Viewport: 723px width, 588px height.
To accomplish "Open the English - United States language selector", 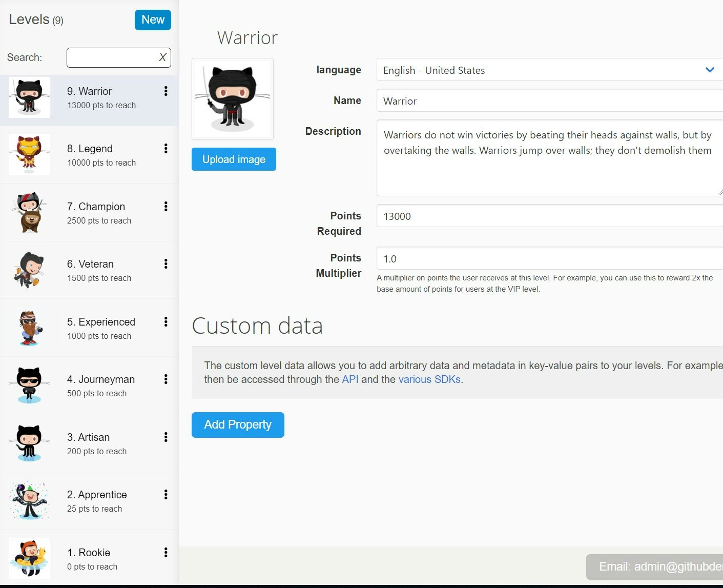I will point(512,70).
